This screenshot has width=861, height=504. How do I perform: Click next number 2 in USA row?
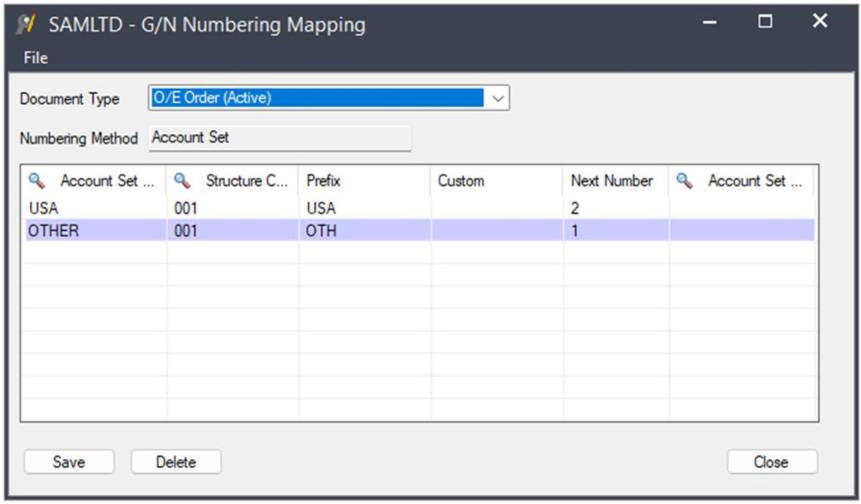[x=616, y=208]
